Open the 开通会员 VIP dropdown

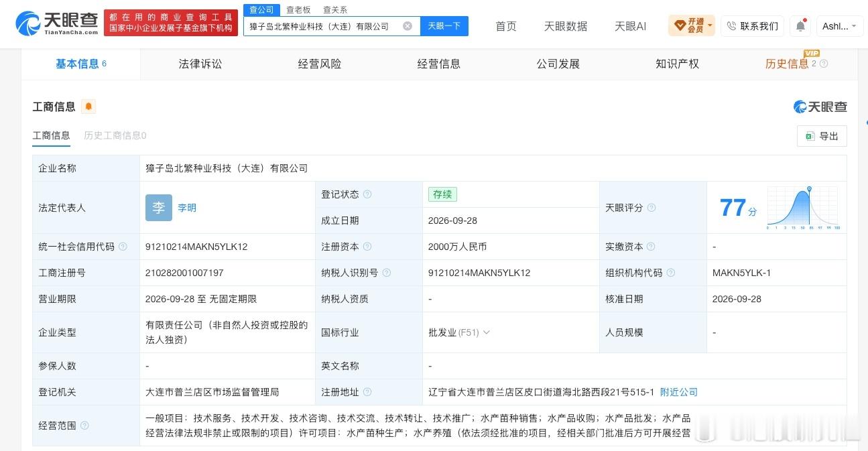click(x=692, y=26)
